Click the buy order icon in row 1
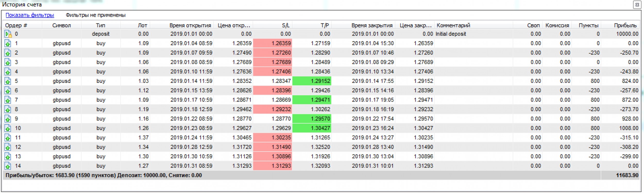Viewport: 644px width, 194px height. click(8, 43)
